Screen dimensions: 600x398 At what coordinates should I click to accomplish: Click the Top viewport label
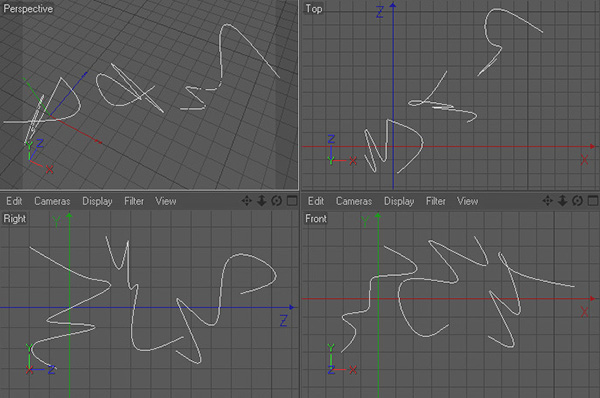[314, 8]
